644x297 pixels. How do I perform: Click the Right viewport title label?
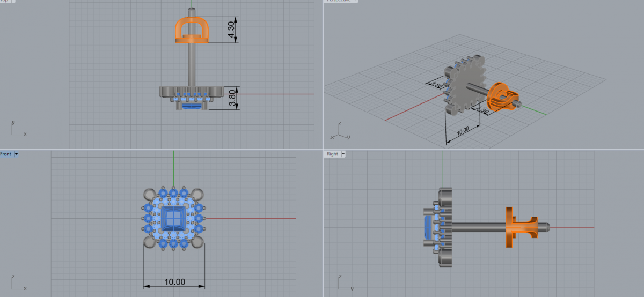pos(332,154)
